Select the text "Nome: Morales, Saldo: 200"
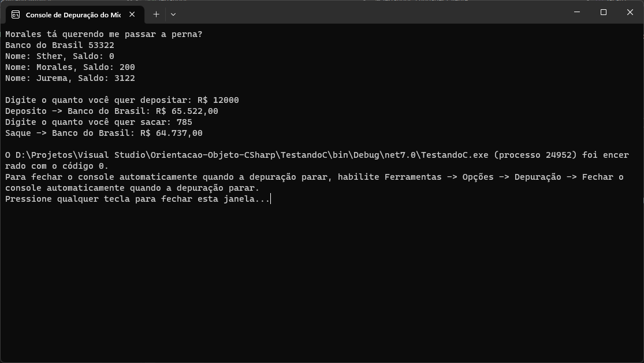 pyautogui.click(x=69, y=66)
